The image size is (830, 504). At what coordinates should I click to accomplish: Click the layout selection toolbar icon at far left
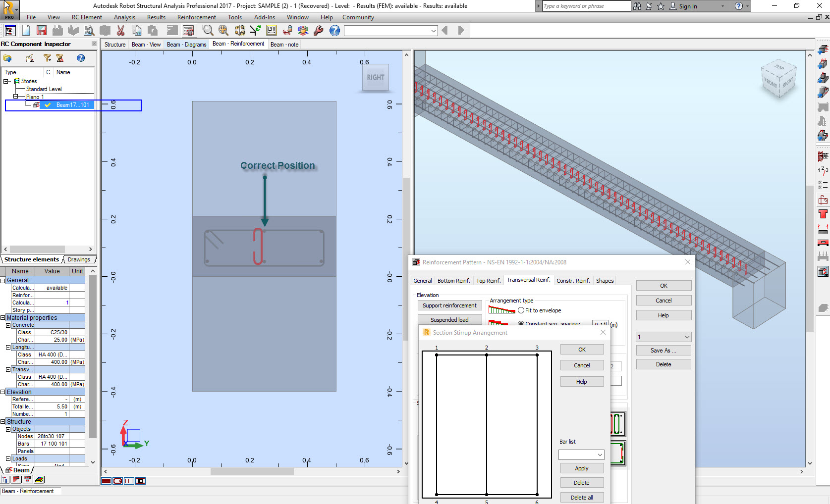tap(10, 31)
